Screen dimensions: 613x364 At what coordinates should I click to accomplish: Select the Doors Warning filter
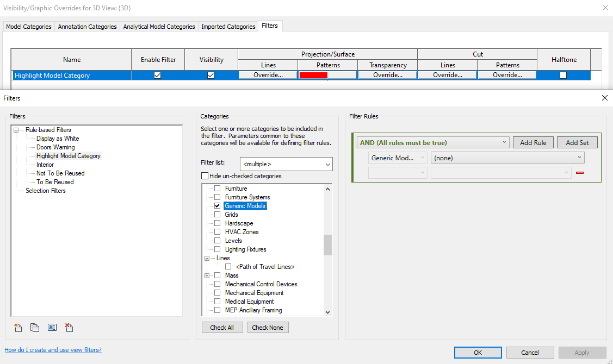[x=55, y=147]
